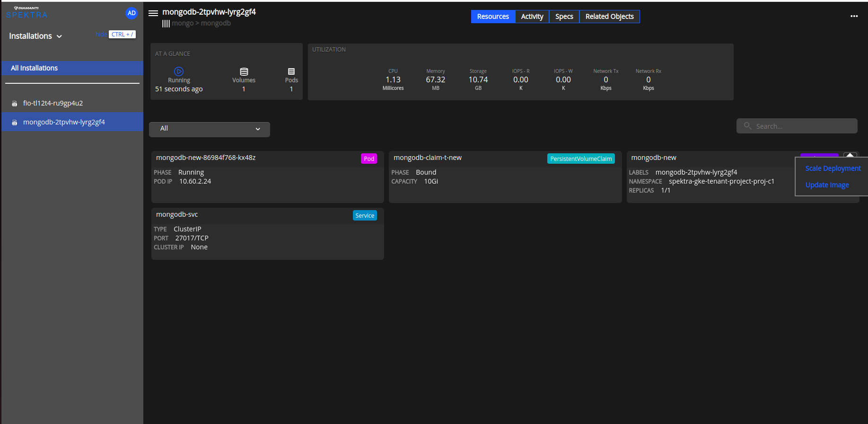Click the Pods icon

[x=291, y=71]
